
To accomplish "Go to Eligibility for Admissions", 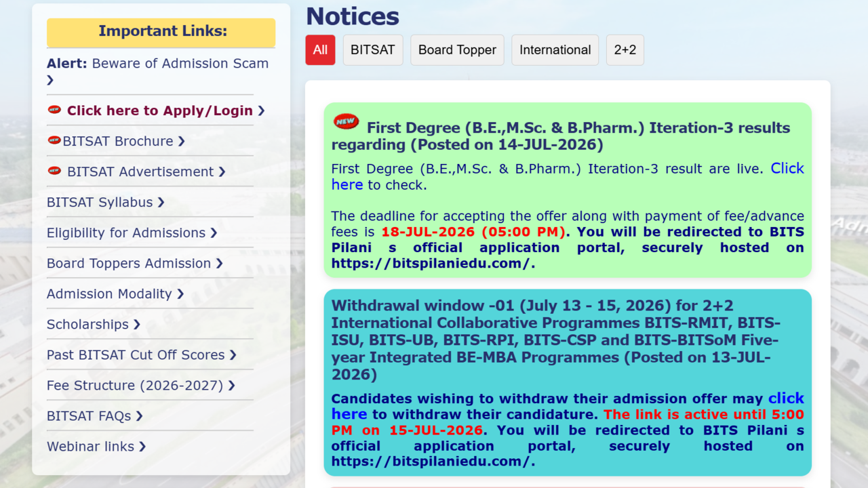I will coord(126,232).
